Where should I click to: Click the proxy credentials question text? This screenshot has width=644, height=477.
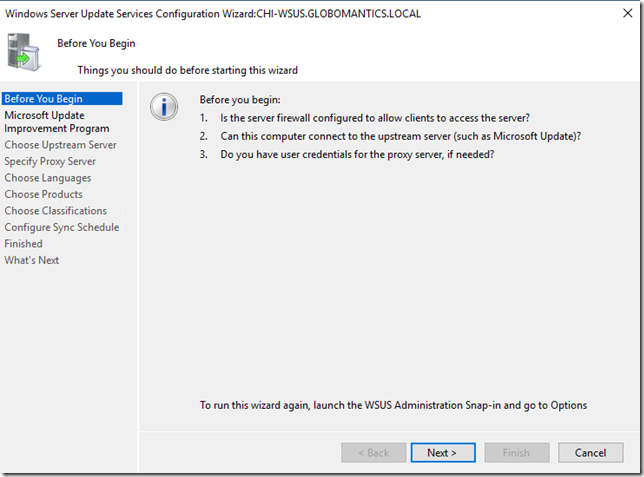(357, 154)
